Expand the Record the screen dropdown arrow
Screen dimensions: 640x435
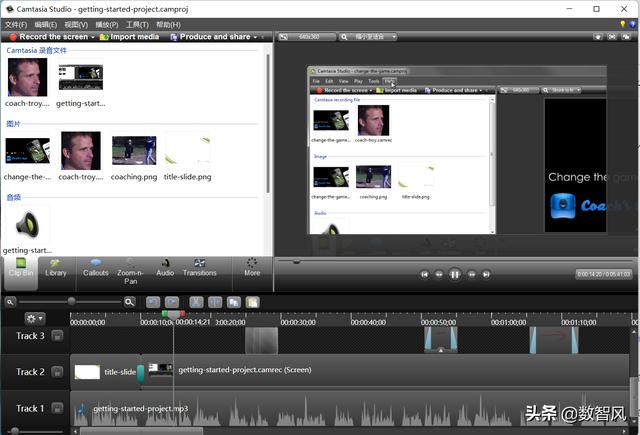pos(92,37)
